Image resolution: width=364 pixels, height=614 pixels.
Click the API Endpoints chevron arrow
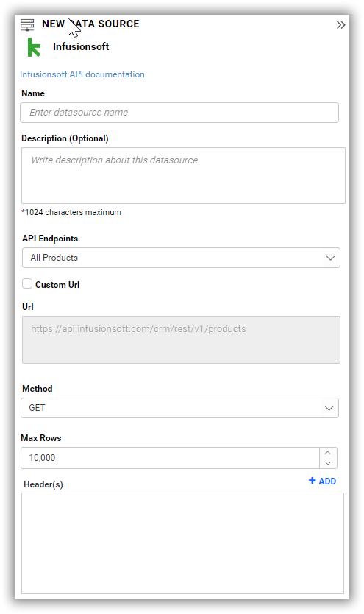click(330, 258)
